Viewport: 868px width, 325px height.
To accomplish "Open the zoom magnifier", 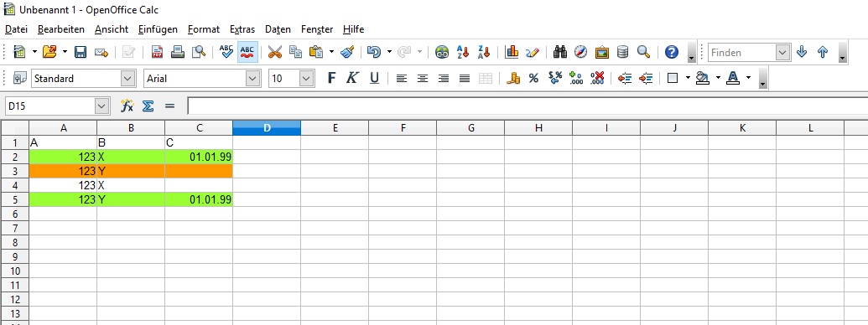I will coord(643,52).
